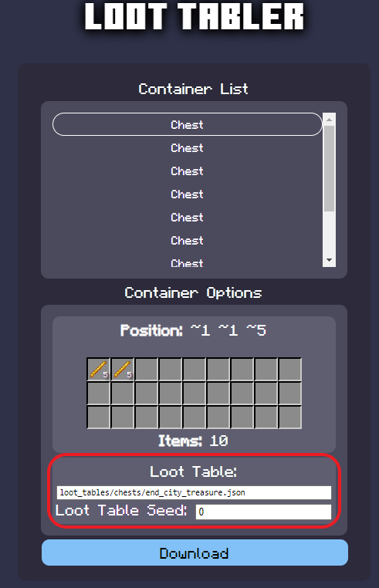The width and height of the screenshot is (379, 588).
Task: Select the highlighted first Chest entry
Action: coord(188,124)
